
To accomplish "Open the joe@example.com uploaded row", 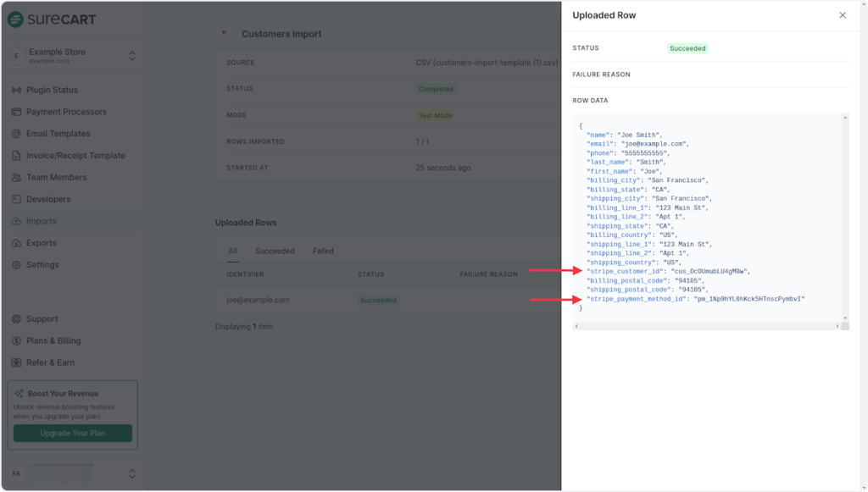I will pyautogui.click(x=258, y=300).
